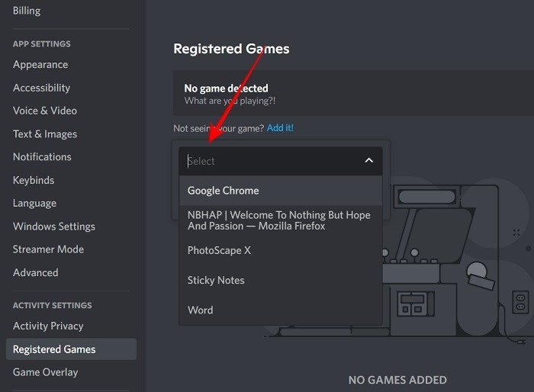Screen dimensions: 534x392
Task: Choose Google Chrome from the list
Action: [281, 191]
